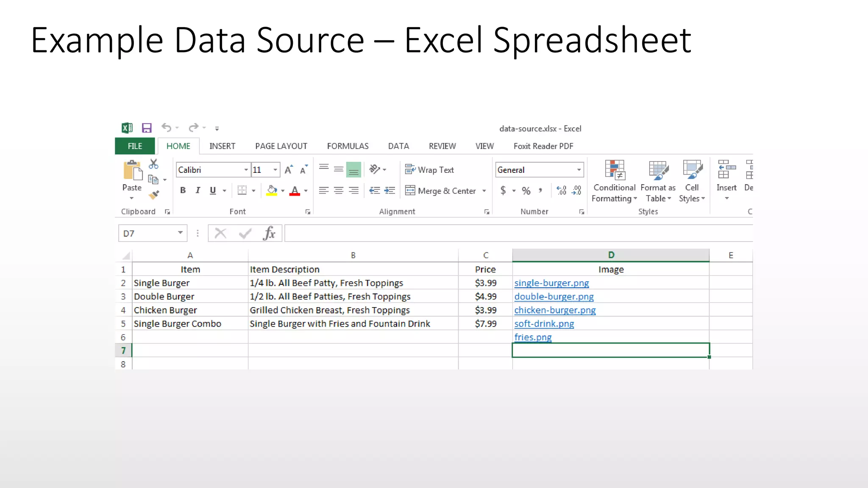Screen dimensions: 868x488
Task: Toggle Center alignment
Action: coord(338,191)
